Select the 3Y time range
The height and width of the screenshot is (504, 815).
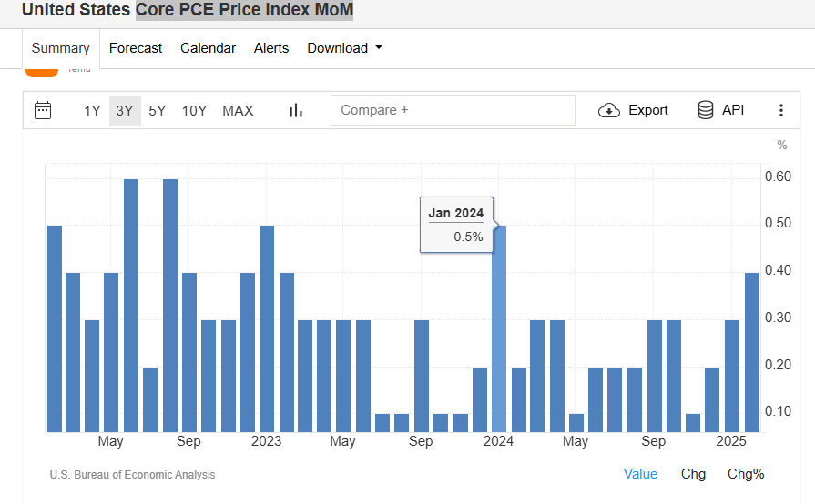coord(125,111)
